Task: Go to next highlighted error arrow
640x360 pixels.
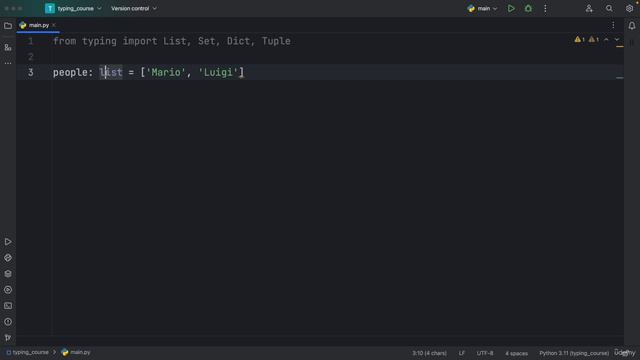Action: click(617, 40)
